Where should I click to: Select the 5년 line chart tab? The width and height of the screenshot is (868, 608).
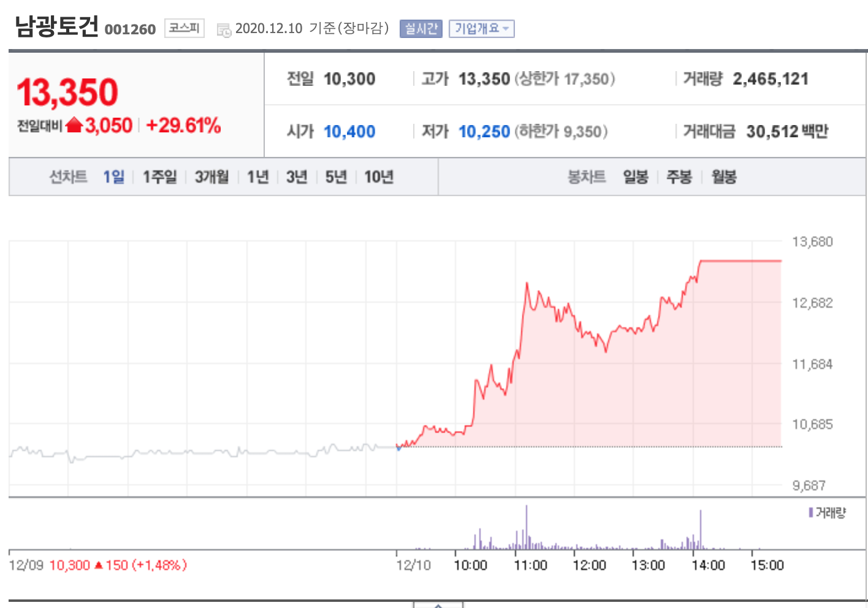tap(336, 177)
